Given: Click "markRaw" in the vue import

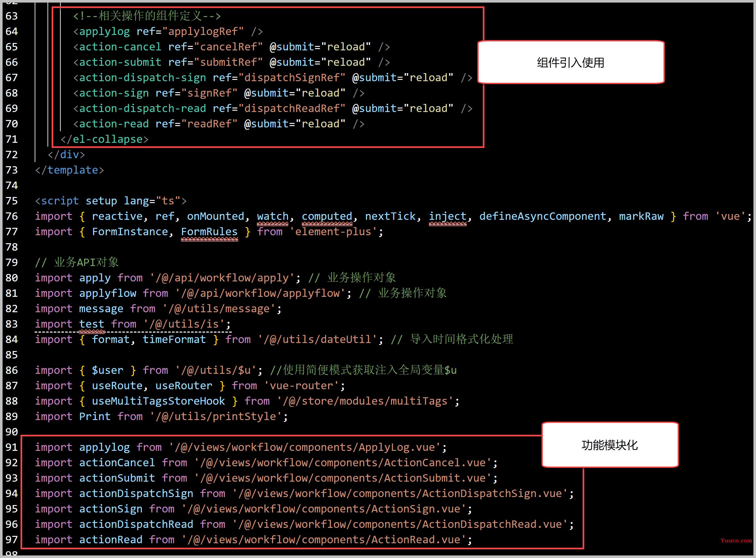Looking at the screenshot, I should pos(641,216).
